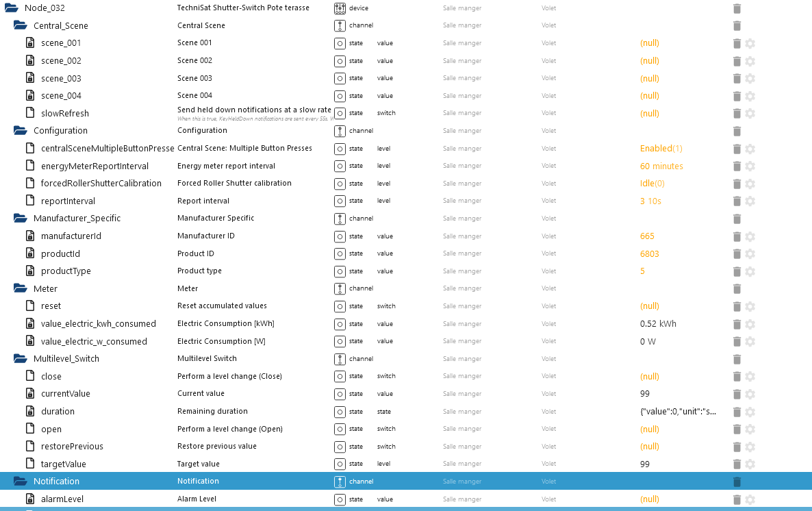This screenshot has width=812, height=511.
Task: Click the (null) value of reset state
Action: click(649, 306)
